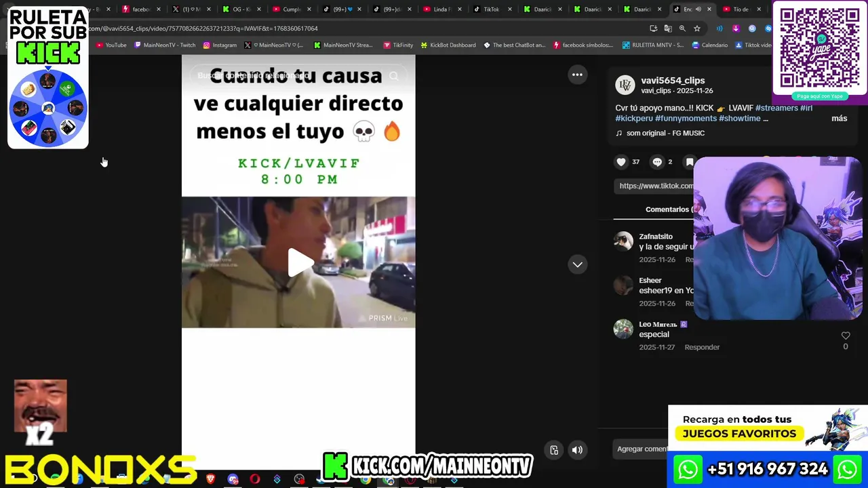Open the Calendario bookmark

pos(709,45)
